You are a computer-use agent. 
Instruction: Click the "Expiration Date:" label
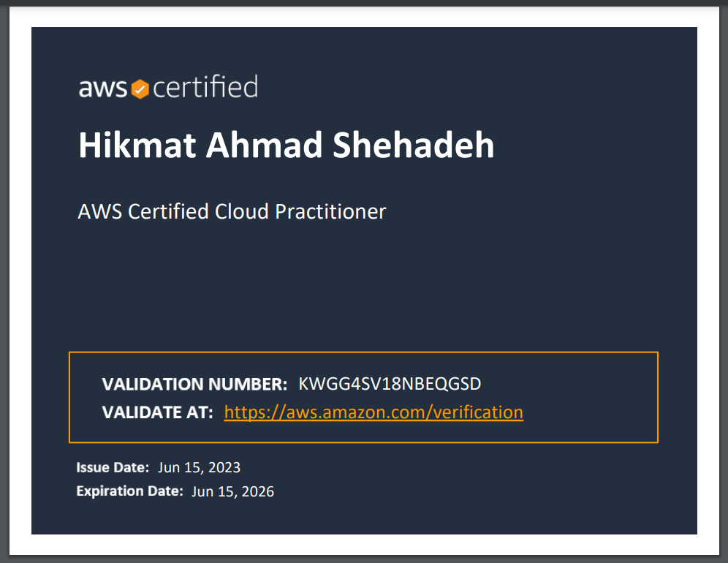[129, 491]
